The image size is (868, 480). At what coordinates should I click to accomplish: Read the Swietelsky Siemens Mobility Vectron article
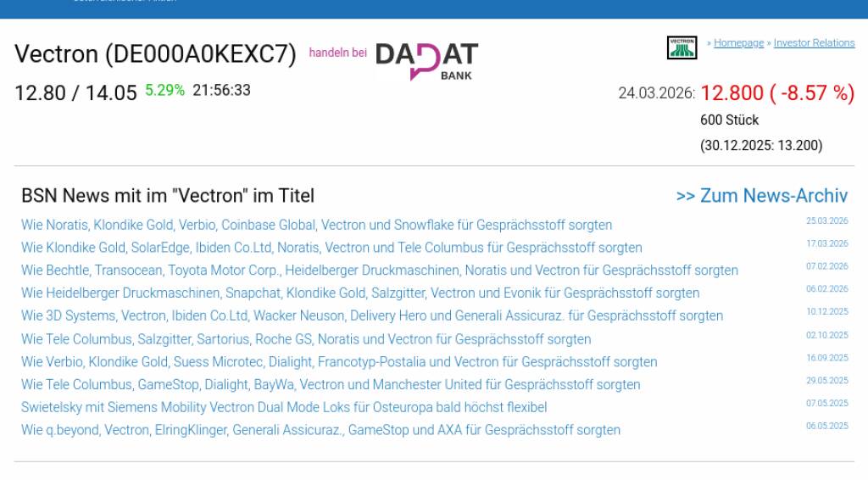[284, 407]
